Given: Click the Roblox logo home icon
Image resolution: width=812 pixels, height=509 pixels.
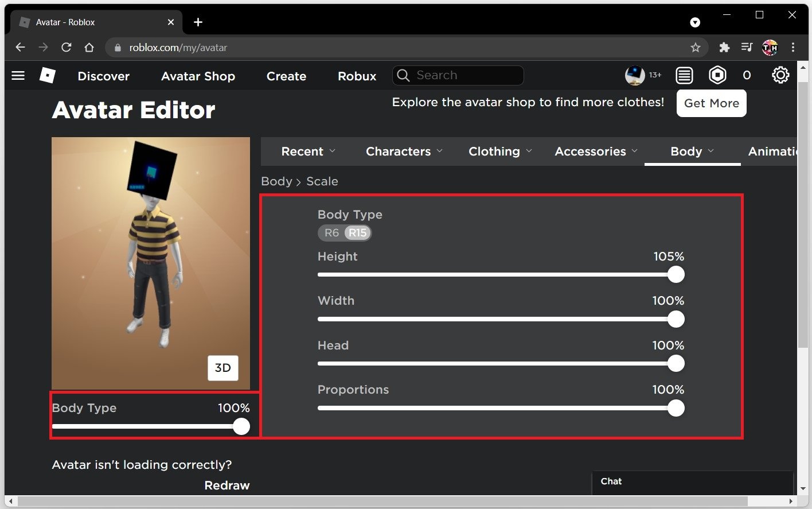Looking at the screenshot, I should point(47,76).
